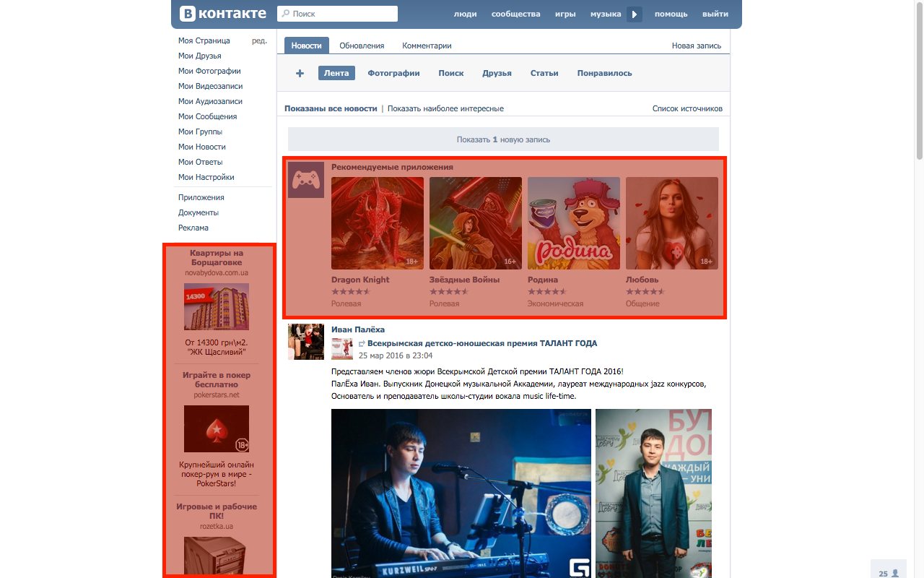This screenshot has width=924, height=578.
Task: Click the plus icon next to Лента
Action: click(300, 73)
